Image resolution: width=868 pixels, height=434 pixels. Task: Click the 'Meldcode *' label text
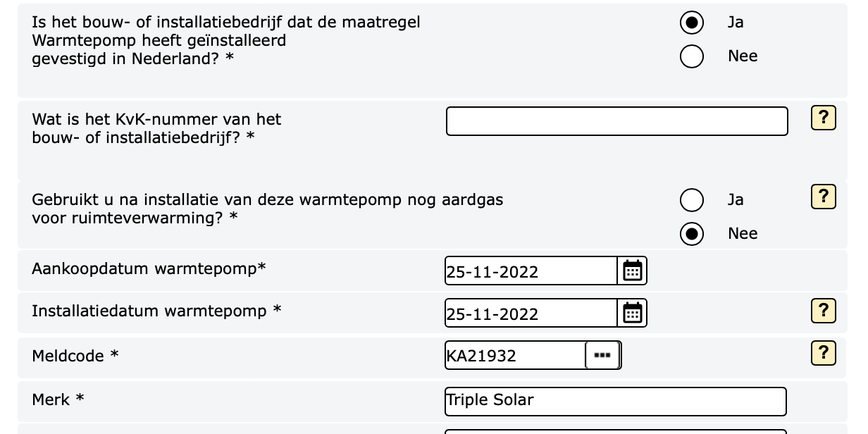(75, 356)
